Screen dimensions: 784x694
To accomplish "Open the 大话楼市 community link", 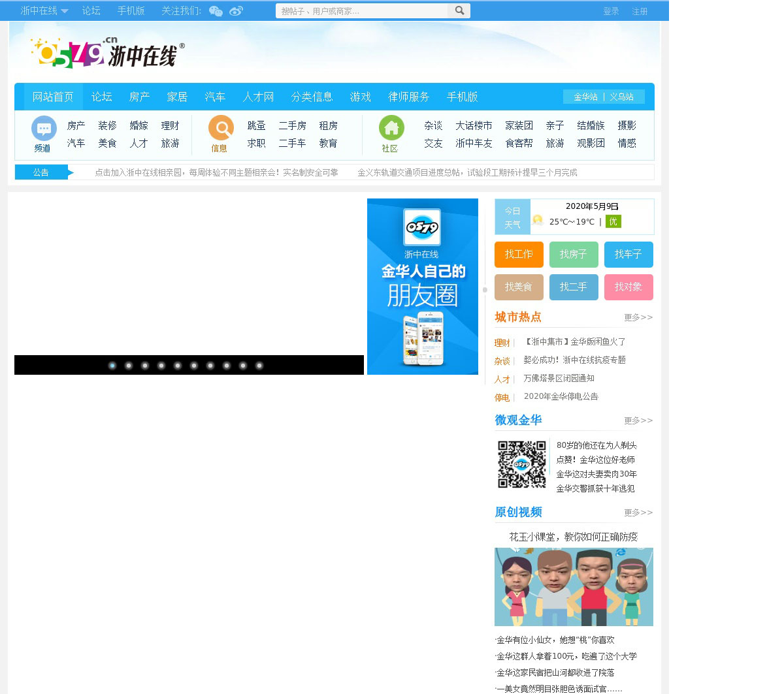I will point(474,125).
